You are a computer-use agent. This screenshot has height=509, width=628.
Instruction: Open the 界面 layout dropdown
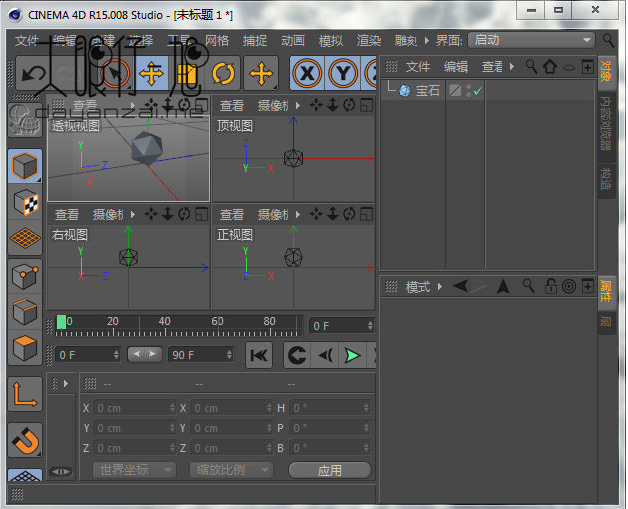(x=531, y=40)
